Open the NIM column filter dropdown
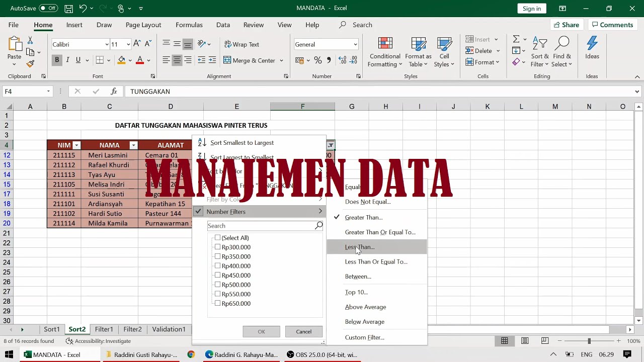Viewport: 644px width, 362px height. pos(76,145)
